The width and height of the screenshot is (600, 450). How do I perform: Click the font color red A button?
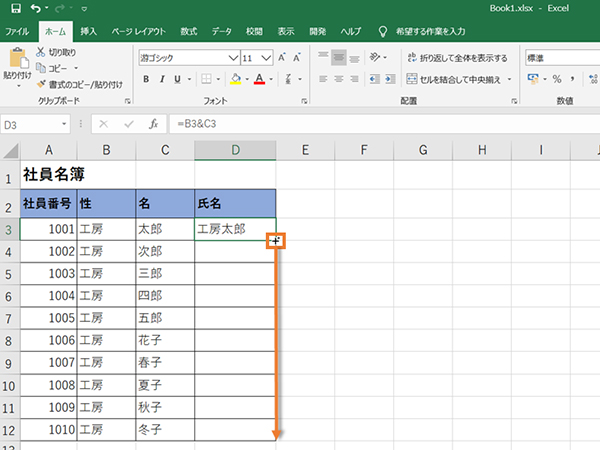tap(259, 80)
